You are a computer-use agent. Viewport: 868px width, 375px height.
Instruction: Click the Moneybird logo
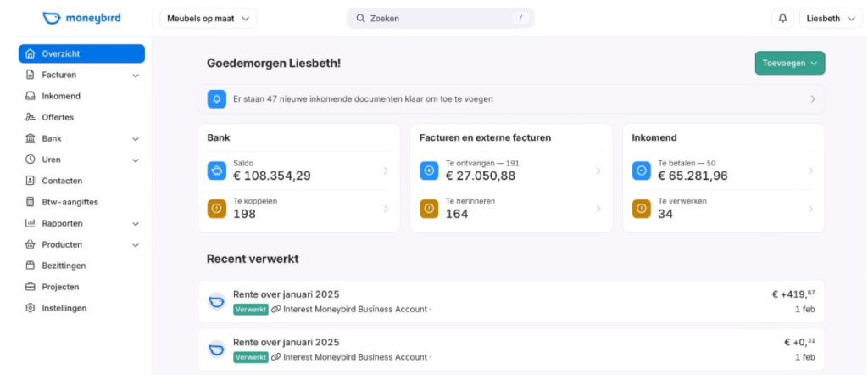[x=81, y=19]
